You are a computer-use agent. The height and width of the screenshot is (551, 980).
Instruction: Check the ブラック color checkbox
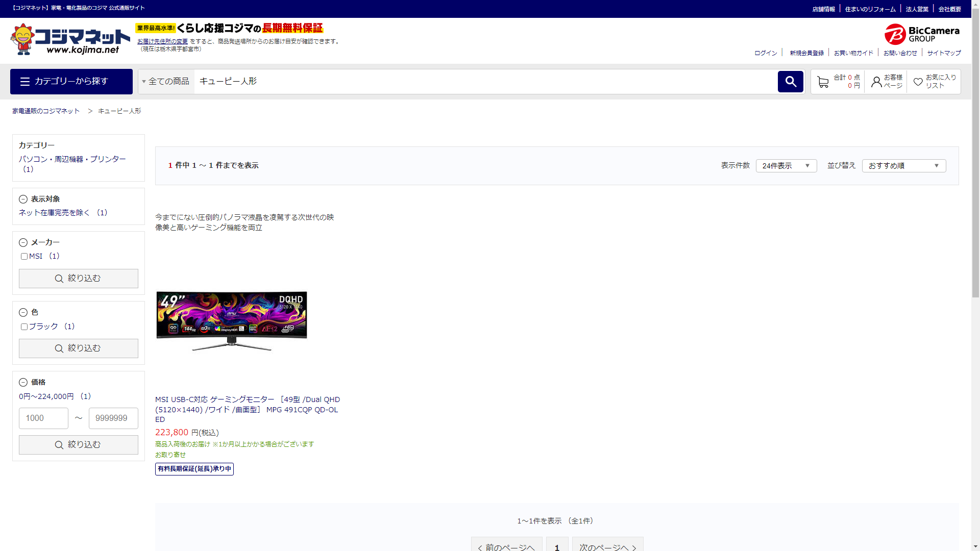24,327
